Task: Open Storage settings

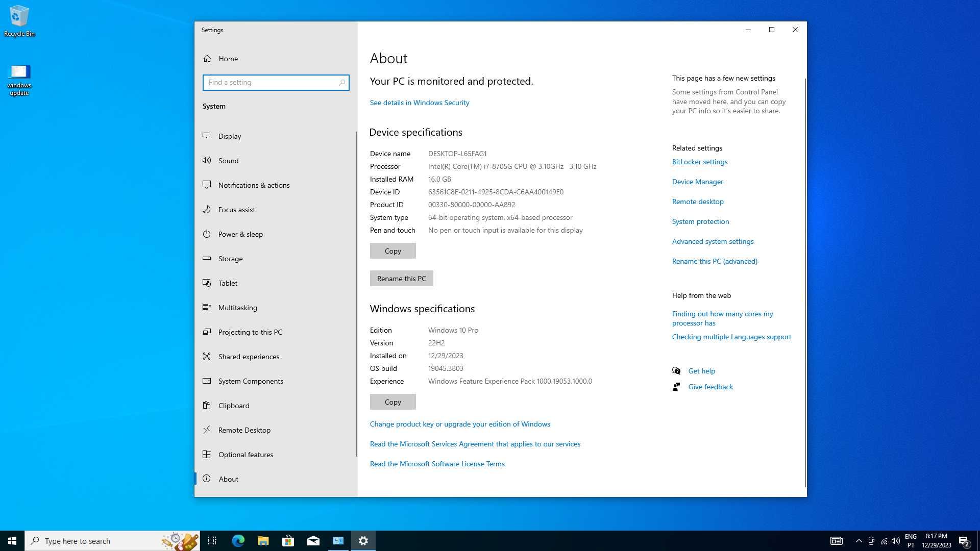Action: tap(231, 258)
